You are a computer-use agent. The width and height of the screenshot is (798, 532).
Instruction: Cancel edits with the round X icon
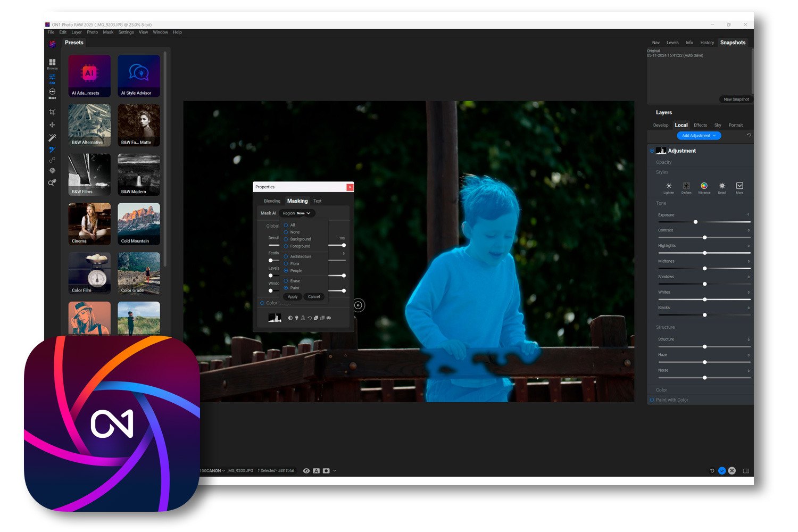732,471
